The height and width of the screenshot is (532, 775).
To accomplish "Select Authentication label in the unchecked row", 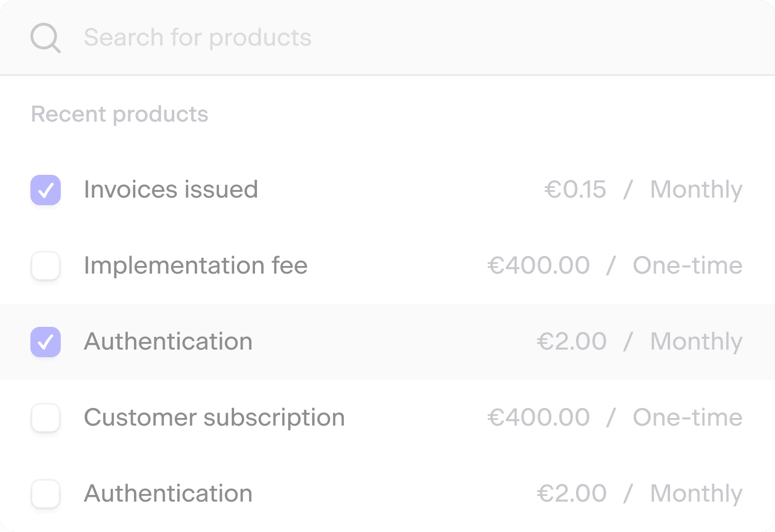I will (x=168, y=494).
